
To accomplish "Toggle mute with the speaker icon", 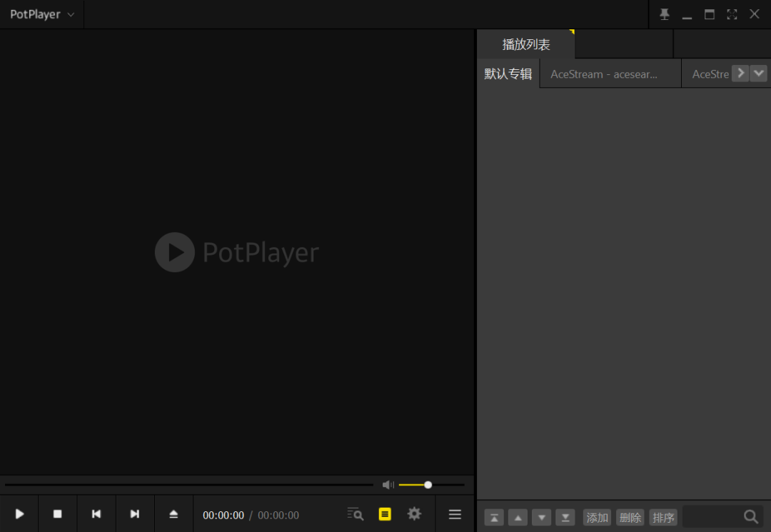I will [388, 484].
